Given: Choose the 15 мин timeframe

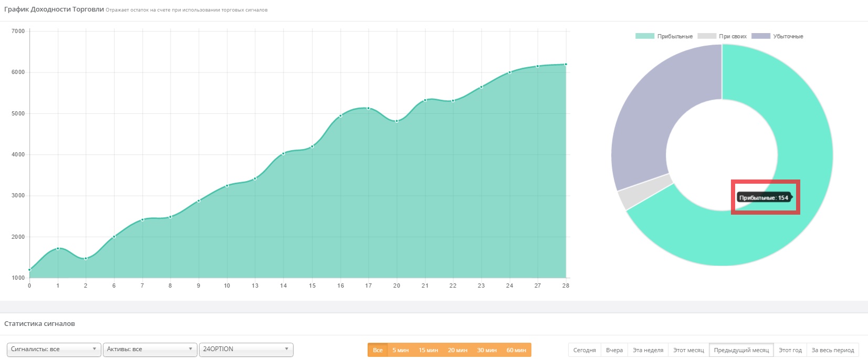Looking at the screenshot, I should click(428, 350).
